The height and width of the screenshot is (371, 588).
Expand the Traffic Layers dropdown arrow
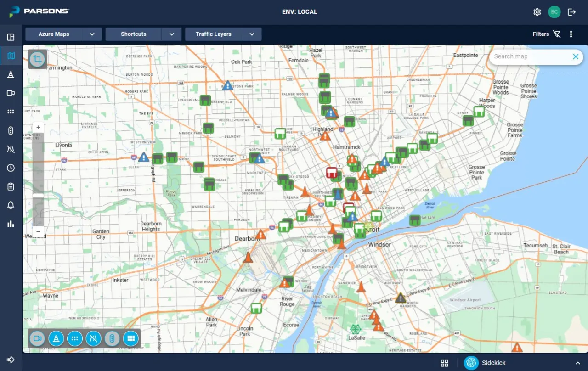(x=252, y=34)
